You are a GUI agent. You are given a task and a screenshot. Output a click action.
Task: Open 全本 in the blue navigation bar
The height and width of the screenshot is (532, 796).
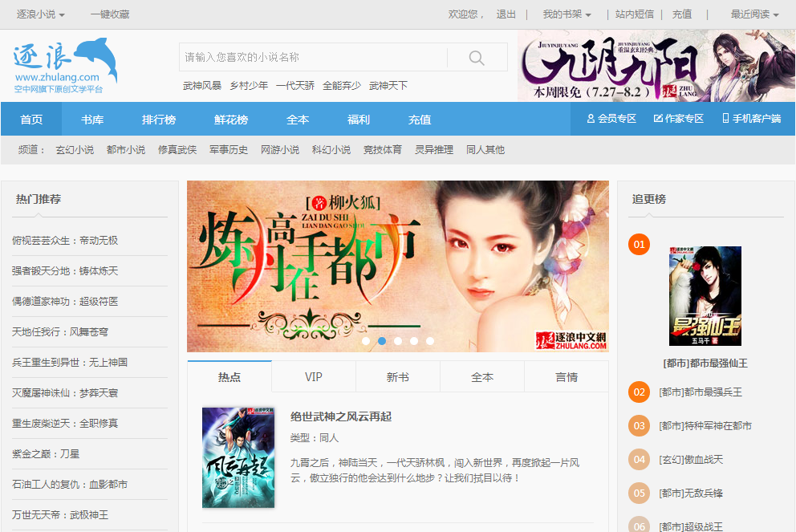coord(298,120)
